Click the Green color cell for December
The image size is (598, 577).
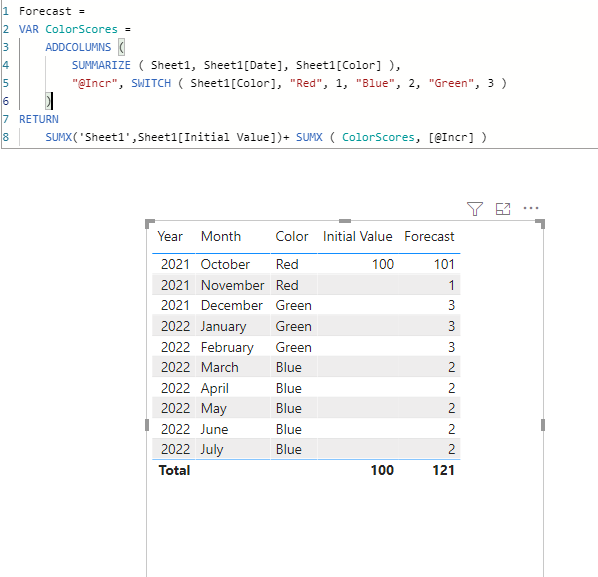(x=294, y=305)
